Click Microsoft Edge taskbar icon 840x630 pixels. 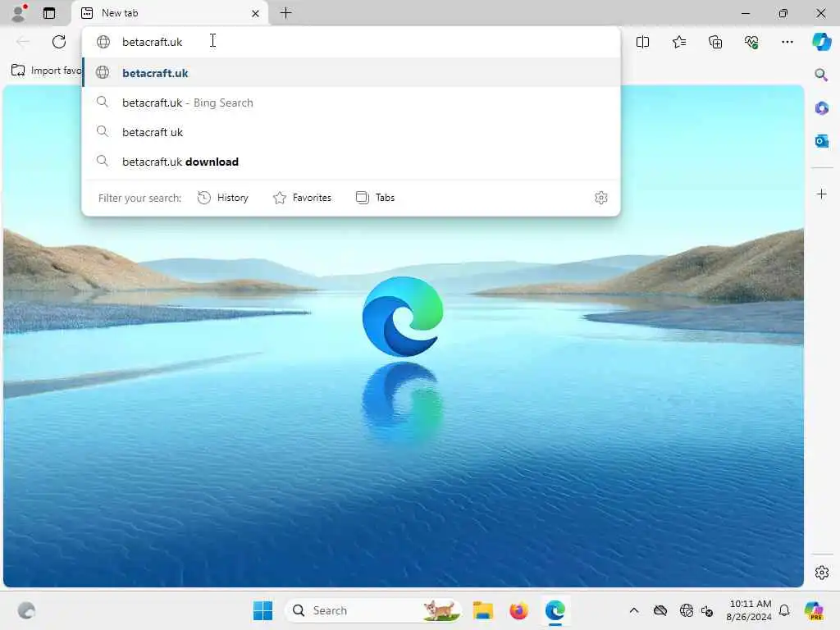click(x=555, y=610)
